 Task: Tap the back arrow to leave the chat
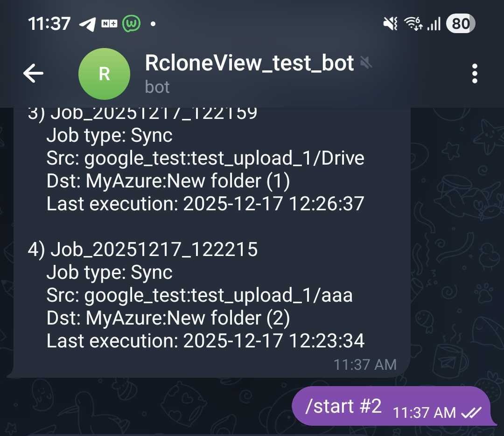coord(33,73)
